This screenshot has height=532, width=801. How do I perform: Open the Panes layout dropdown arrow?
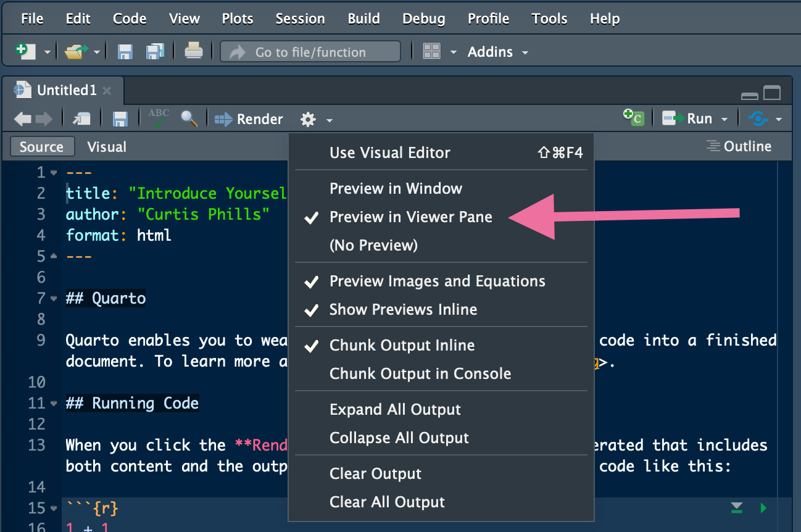[454, 52]
